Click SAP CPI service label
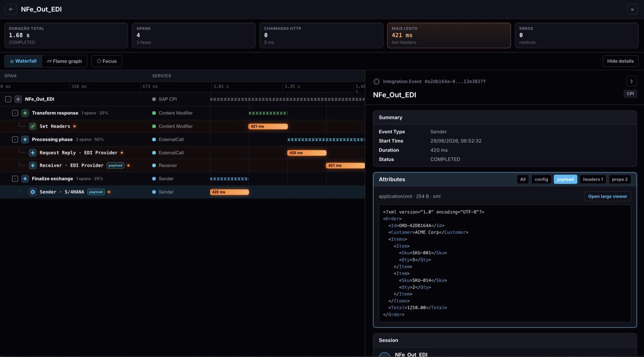The image size is (644, 357). pos(168,99)
